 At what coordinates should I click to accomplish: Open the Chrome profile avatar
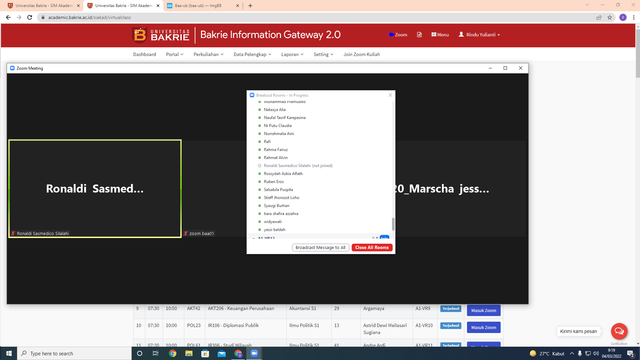(x=623, y=18)
